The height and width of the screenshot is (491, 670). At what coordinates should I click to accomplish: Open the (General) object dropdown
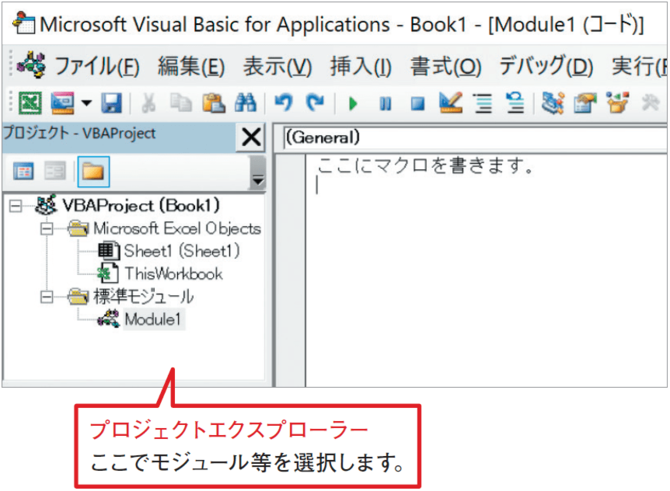475,138
